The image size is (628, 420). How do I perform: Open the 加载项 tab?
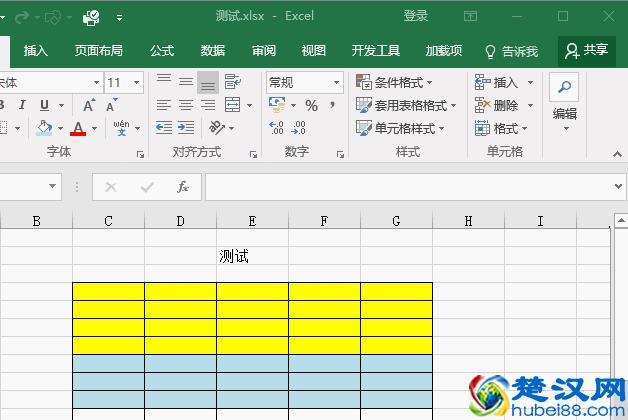pos(444,51)
